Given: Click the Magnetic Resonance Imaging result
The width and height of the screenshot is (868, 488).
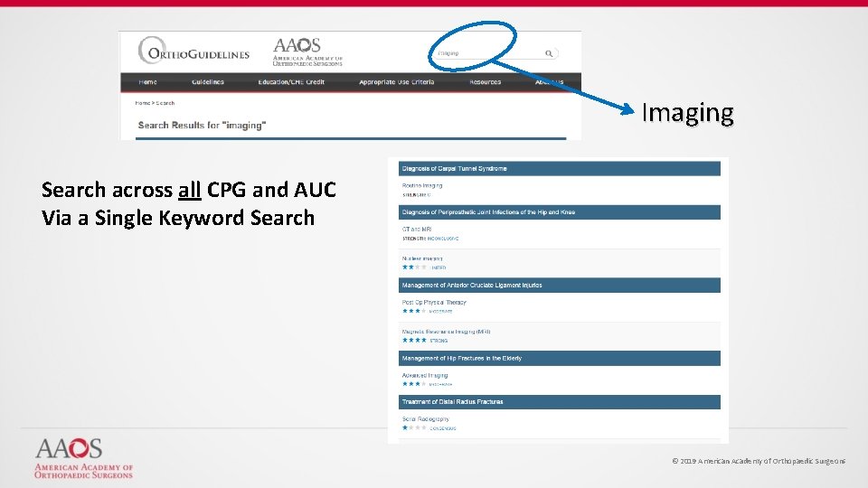Looking at the screenshot, I should click(446, 332).
